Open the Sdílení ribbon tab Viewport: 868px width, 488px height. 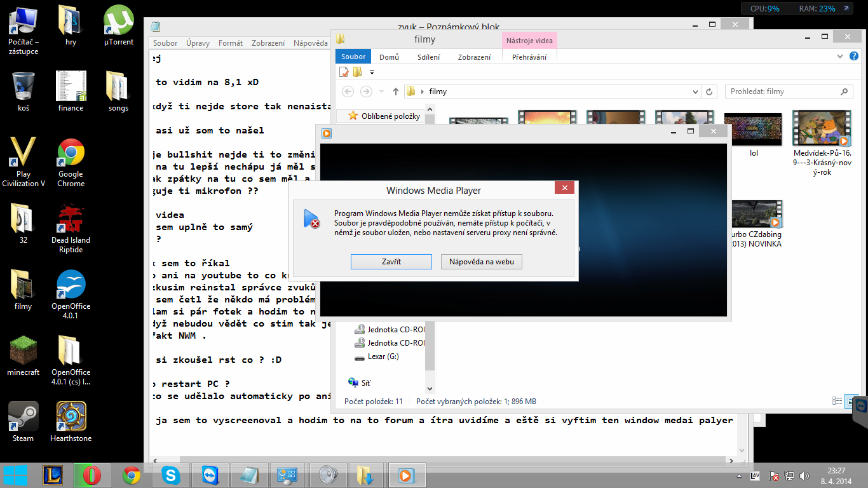428,57
